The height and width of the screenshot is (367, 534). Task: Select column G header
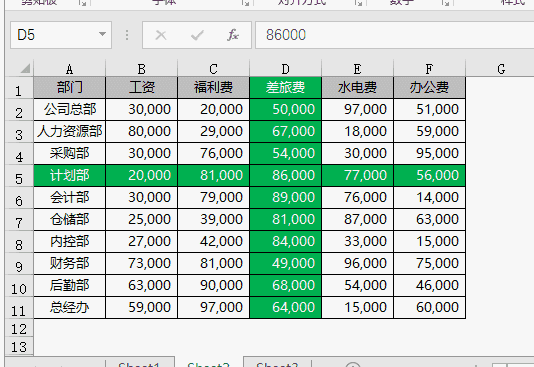click(x=501, y=69)
